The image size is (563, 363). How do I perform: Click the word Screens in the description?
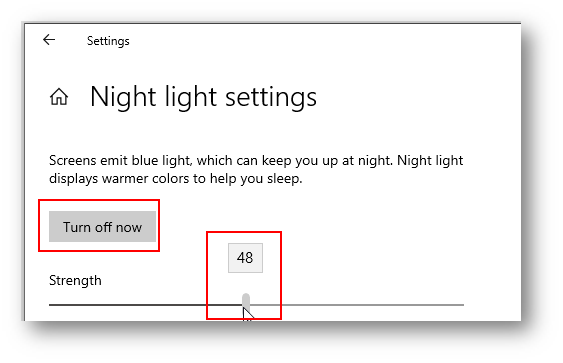(73, 160)
